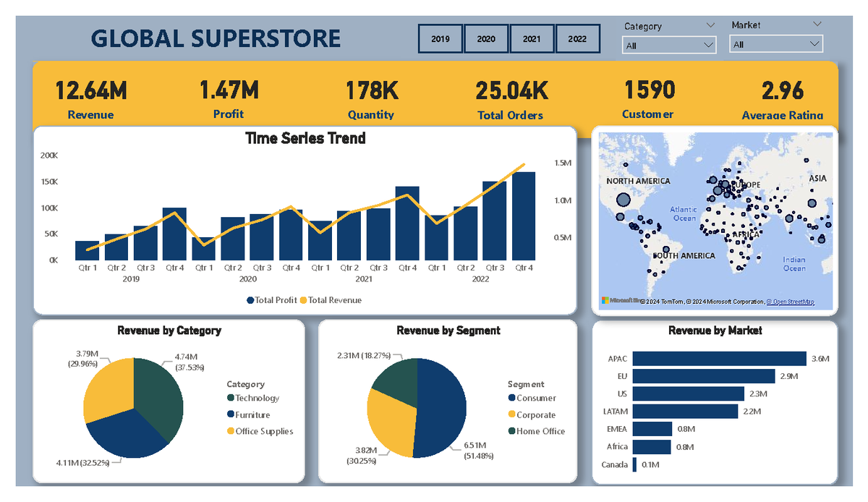Select the 1.47M Profit card

(229, 98)
